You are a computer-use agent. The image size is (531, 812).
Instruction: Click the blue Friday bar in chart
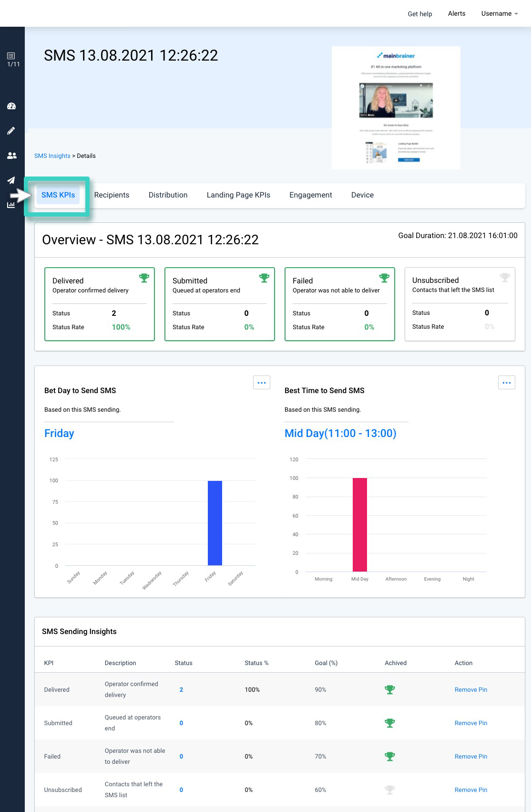[215, 523]
